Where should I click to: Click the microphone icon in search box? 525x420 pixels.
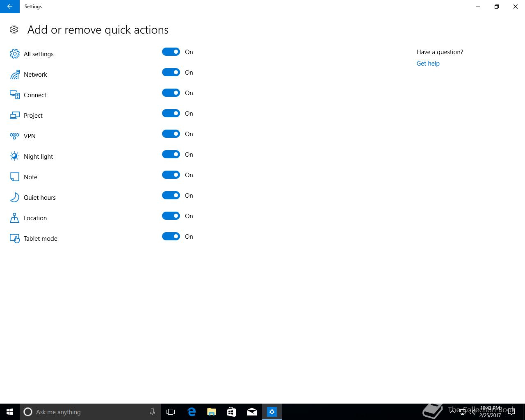coord(152,412)
